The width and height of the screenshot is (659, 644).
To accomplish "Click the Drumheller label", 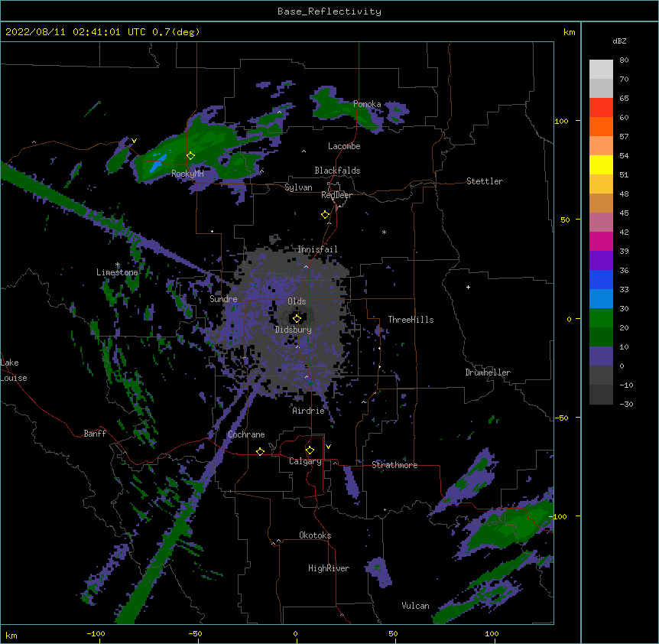I will (x=488, y=372).
